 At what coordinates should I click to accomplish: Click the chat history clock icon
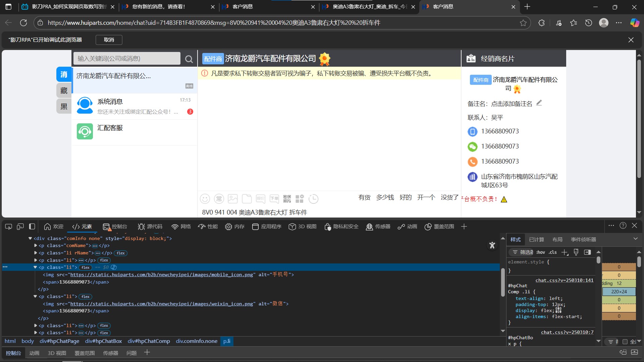(x=313, y=199)
